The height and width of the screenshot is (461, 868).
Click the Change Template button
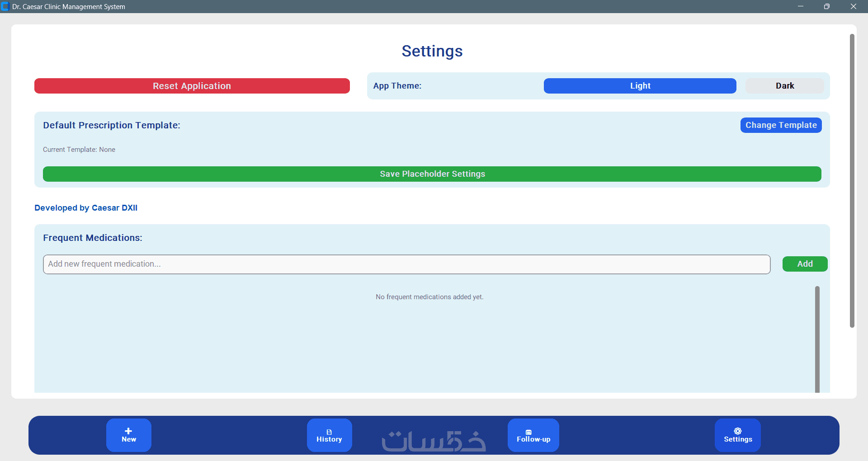(x=781, y=125)
